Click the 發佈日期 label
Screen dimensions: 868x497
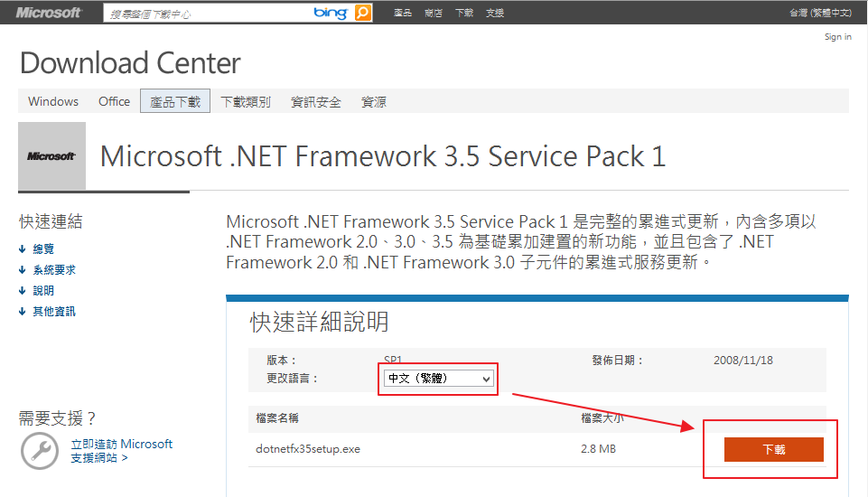click(x=618, y=361)
